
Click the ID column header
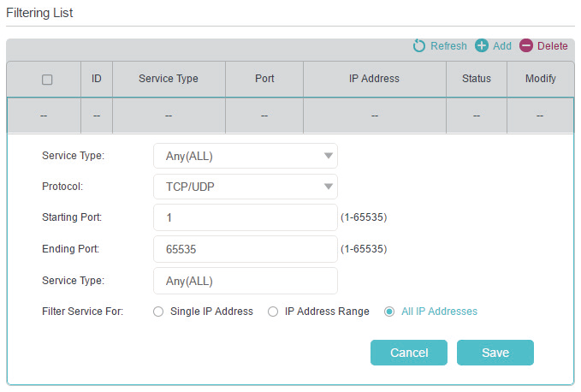pos(97,79)
